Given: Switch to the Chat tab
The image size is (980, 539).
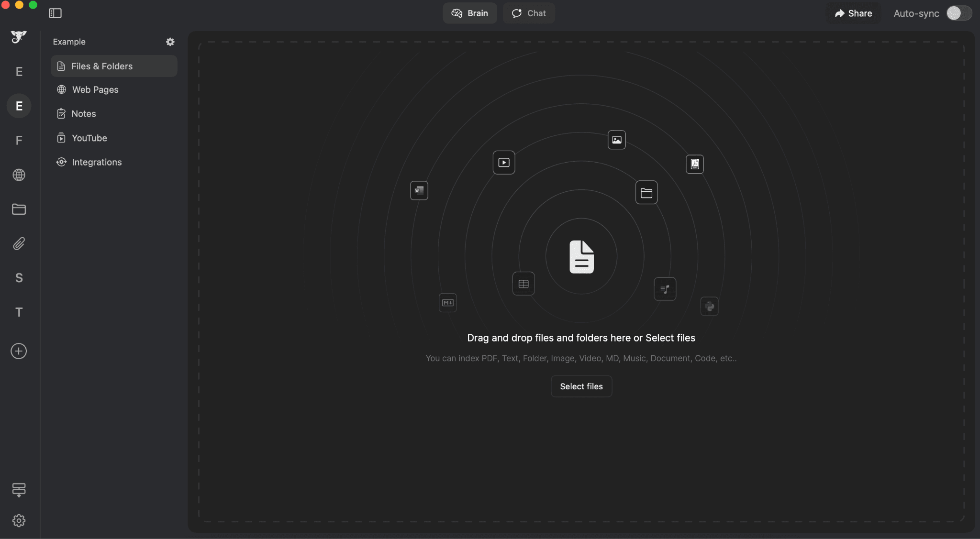Looking at the screenshot, I should tap(529, 13).
